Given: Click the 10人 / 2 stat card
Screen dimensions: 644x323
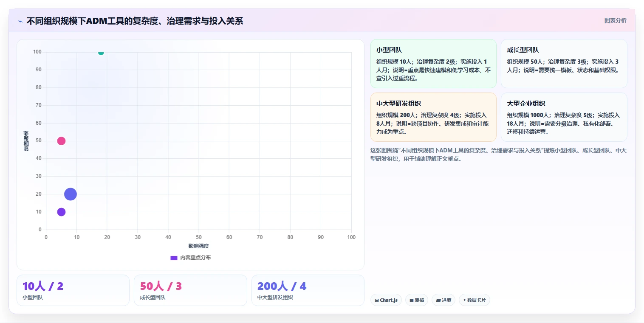Looking at the screenshot, I should [x=73, y=290].
